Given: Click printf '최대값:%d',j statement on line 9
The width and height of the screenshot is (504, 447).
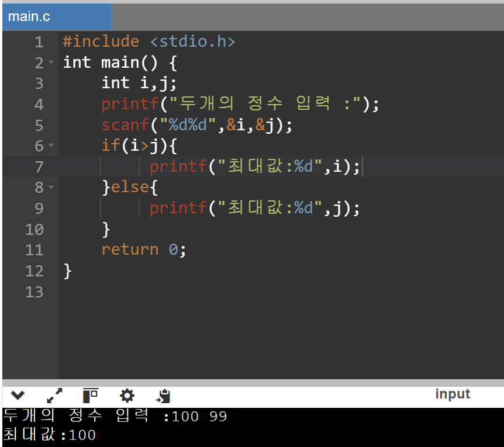Looking at the screenshot, I should click(254, 208).
